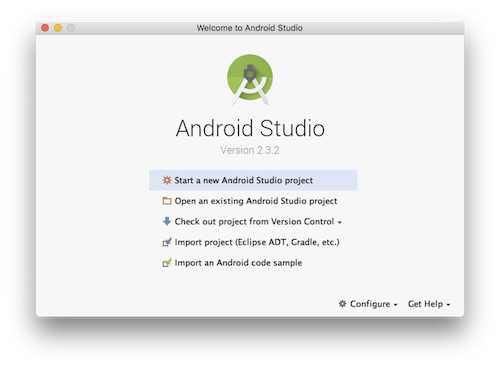
Task: Expand the Configure dropdown arrow
Action: coord(395,305)
